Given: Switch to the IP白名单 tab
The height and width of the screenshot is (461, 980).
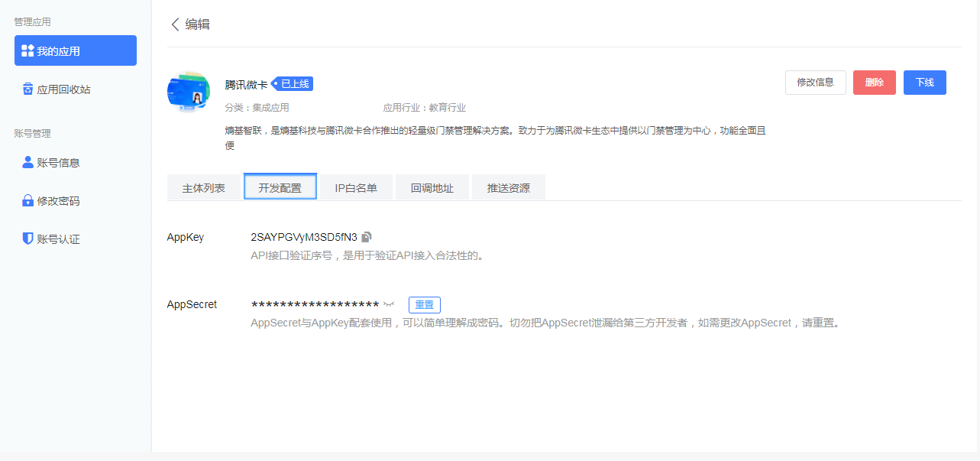Looking at the screenshot, I should 355,187.
